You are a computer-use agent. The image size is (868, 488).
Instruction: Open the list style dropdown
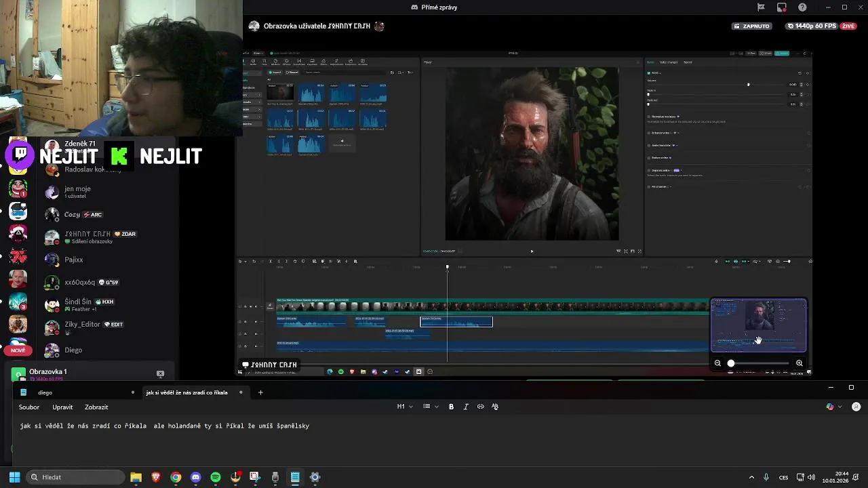point(431,407)
